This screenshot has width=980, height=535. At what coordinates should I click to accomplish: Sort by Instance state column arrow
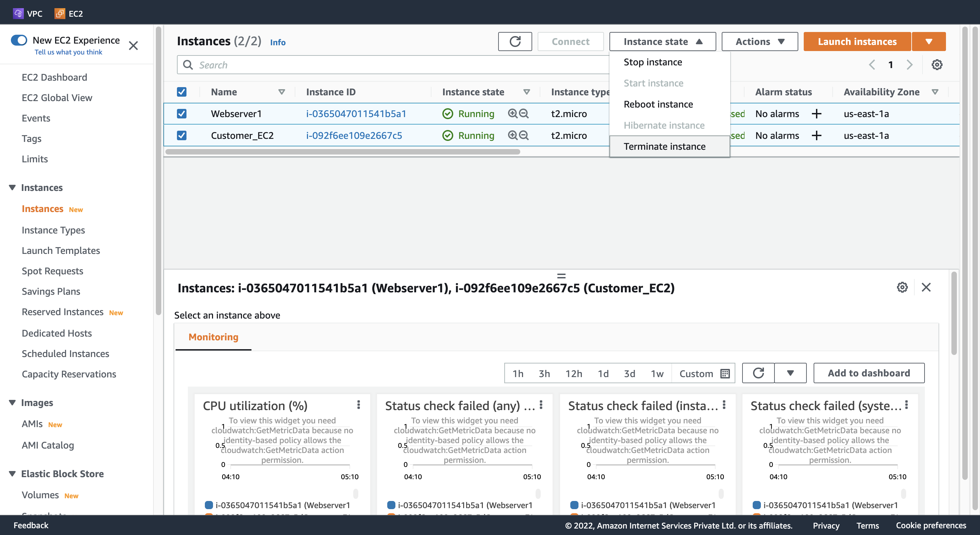(x=526, y=92)
